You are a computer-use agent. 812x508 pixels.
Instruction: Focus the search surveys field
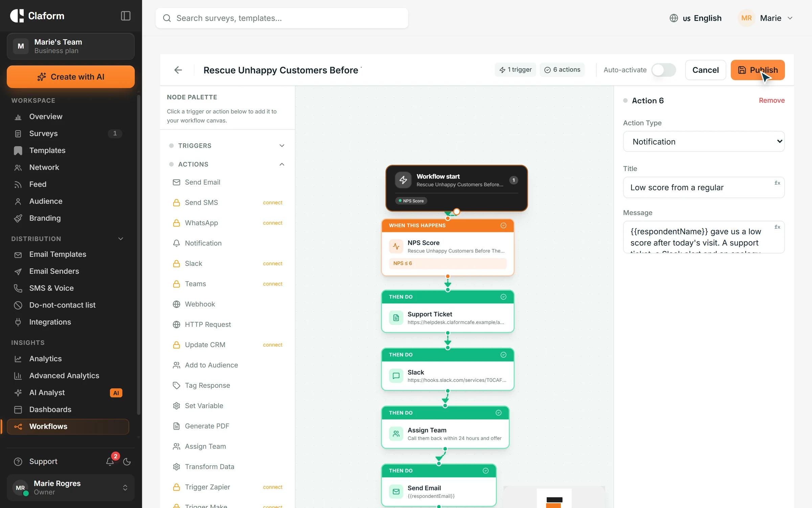click(281, 18)
